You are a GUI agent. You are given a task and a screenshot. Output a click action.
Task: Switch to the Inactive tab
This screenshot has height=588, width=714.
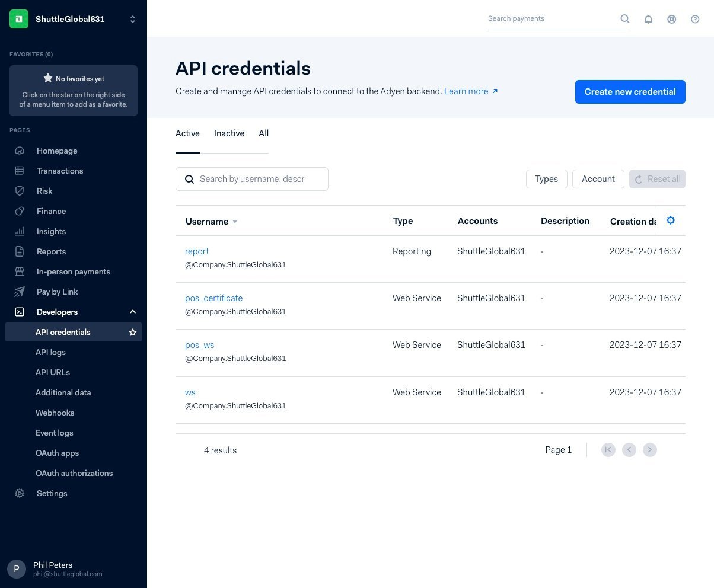click(229, 133)
